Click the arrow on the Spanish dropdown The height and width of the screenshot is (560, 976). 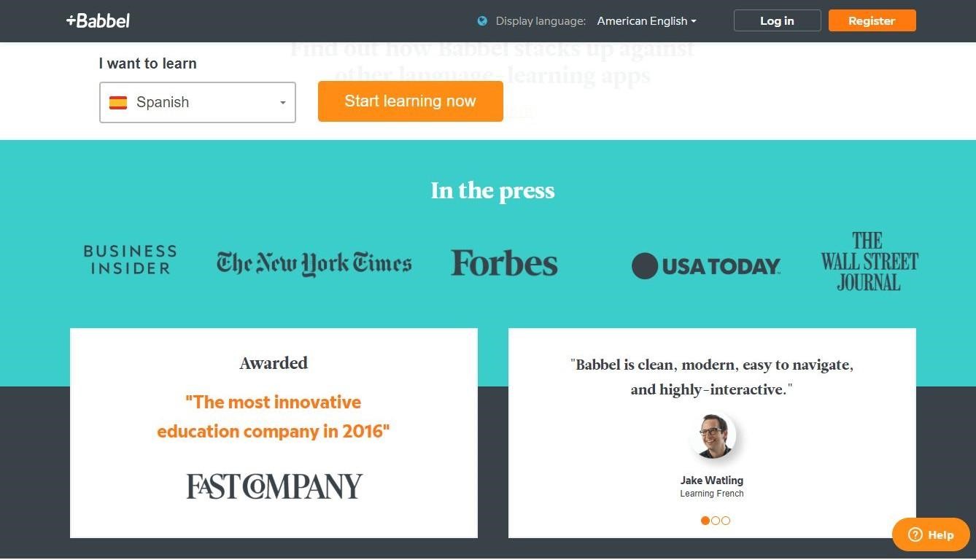[283, 103]
